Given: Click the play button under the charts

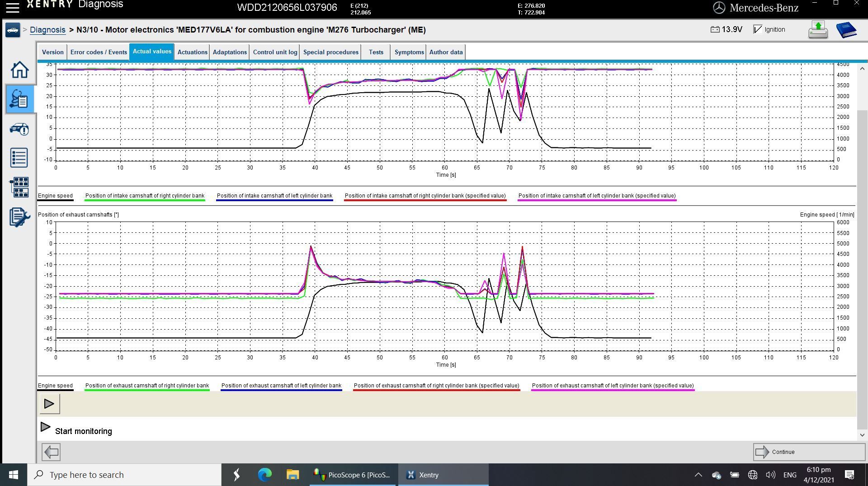Looking at the screenshot, I should point(49,404).
